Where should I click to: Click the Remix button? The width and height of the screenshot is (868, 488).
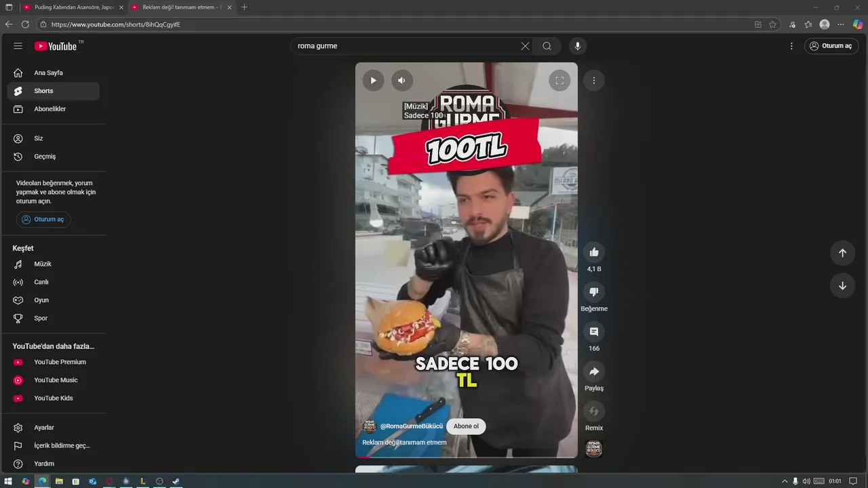(x=594, y=411)
